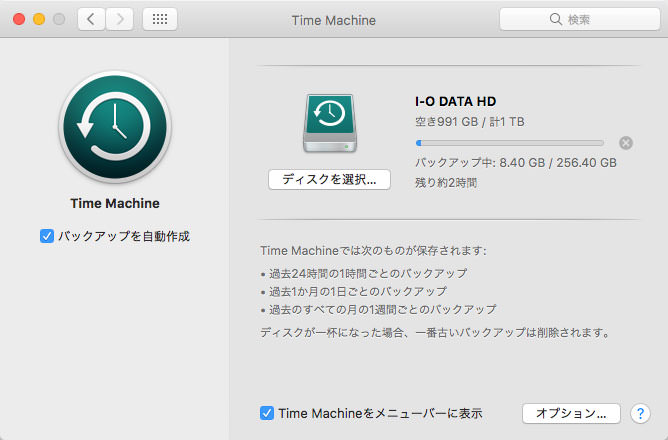Click the 残り約2時間 remaining time text

pyautogui.click(x=445, y=182)
